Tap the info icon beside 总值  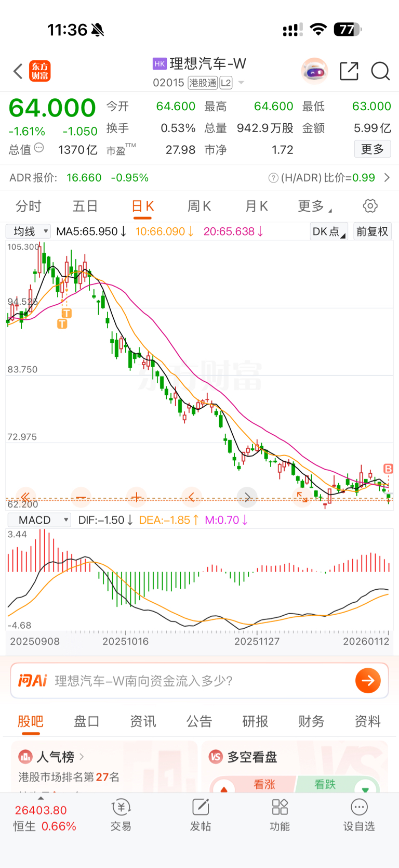tap(39, 148)
